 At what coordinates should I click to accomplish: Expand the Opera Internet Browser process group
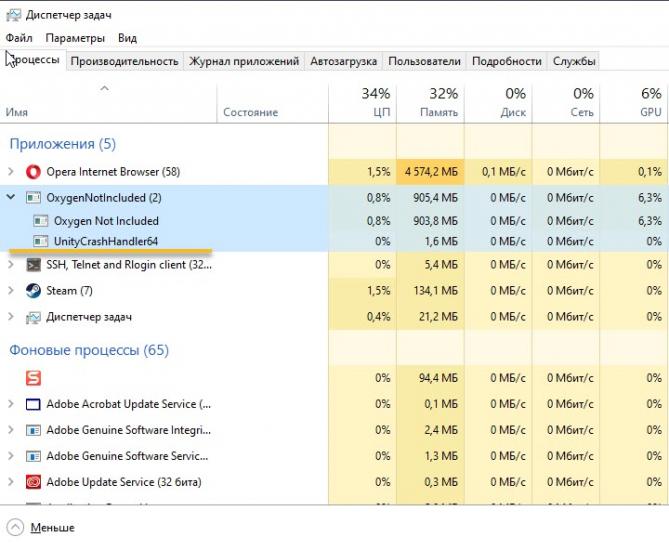[x=11, y=172]
